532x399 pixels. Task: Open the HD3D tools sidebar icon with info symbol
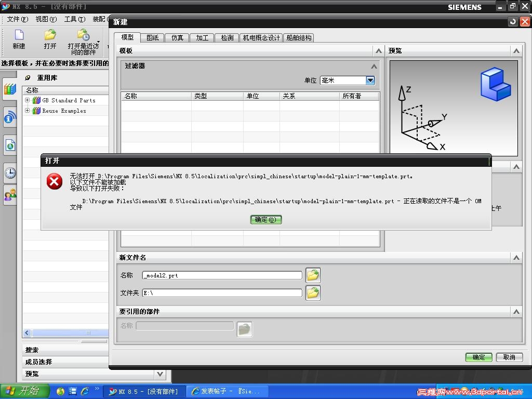pyautogui.click(x=10, y=117)
